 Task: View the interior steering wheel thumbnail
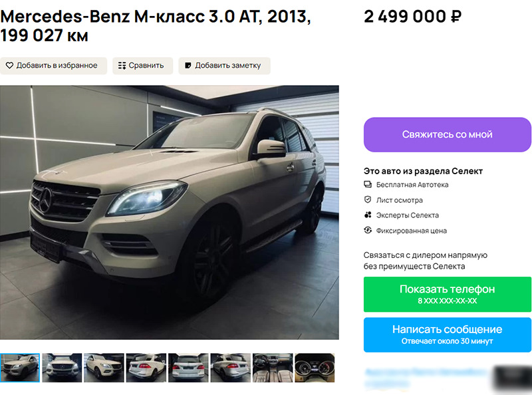pos(273,368)
